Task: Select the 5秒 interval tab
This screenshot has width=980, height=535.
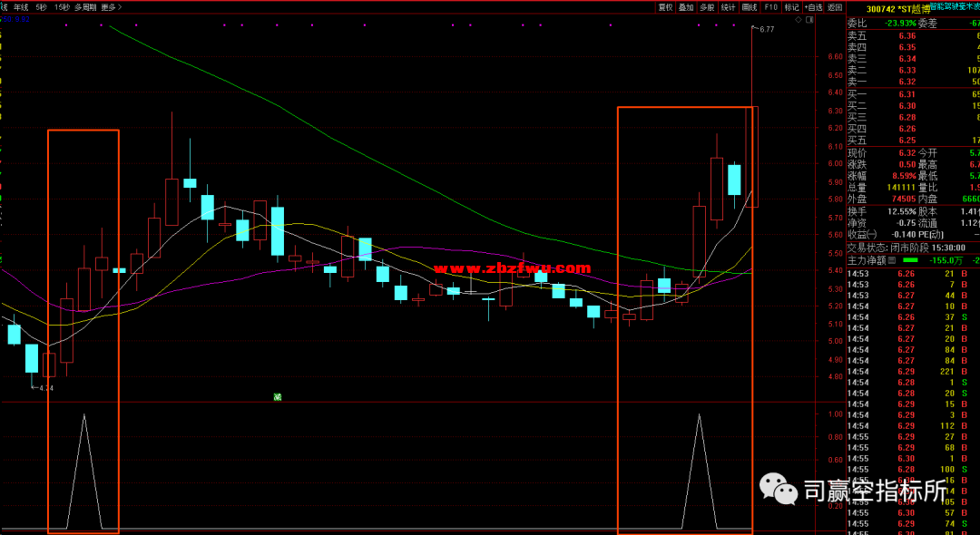Action: pos(41,7)
